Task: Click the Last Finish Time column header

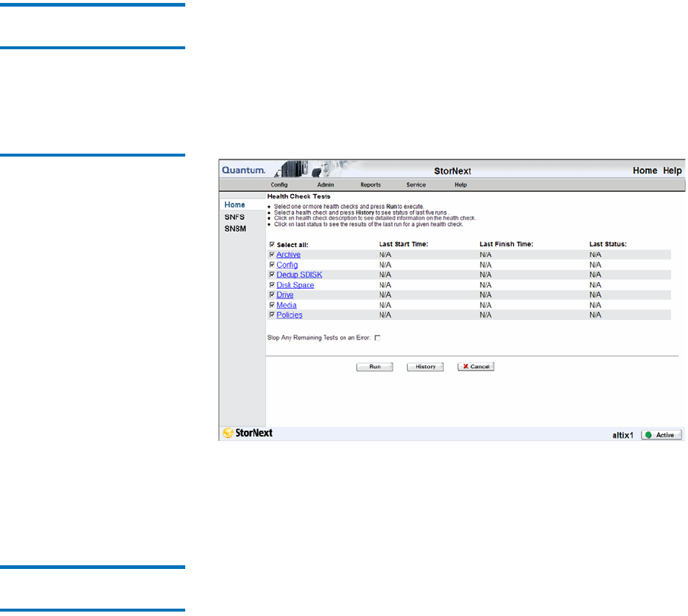Action: click(x=506, y=244)
